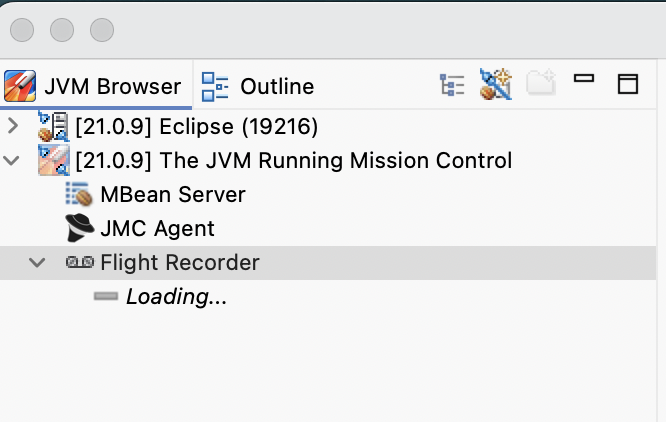Viewport: 666px width, 422px height.
Task: Click the new JVM connection icon
Action: [496, 84]
